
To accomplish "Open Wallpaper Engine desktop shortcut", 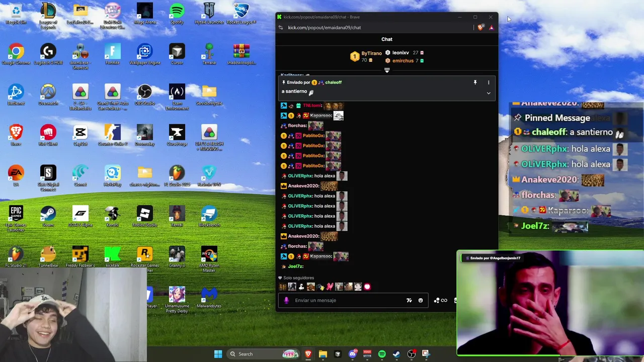I will point(144,55).
